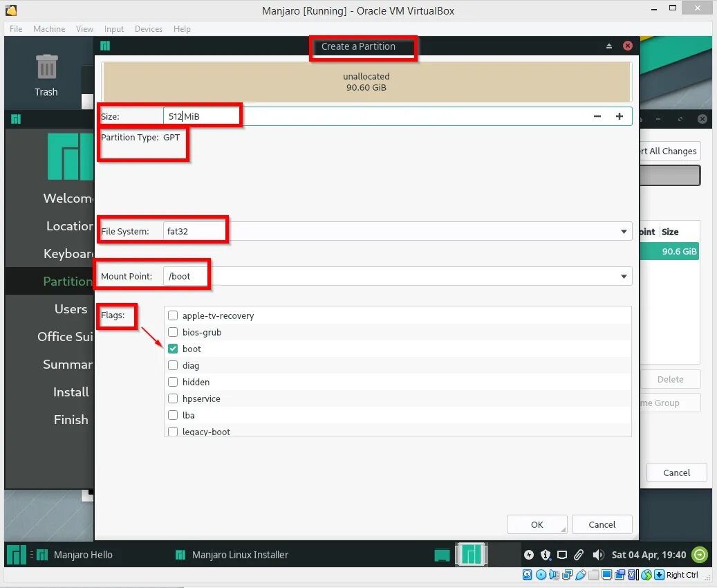Click the workspace pager Manjaro thumbnail
This screenshot has height=588, width=717.
coord(472,555)
